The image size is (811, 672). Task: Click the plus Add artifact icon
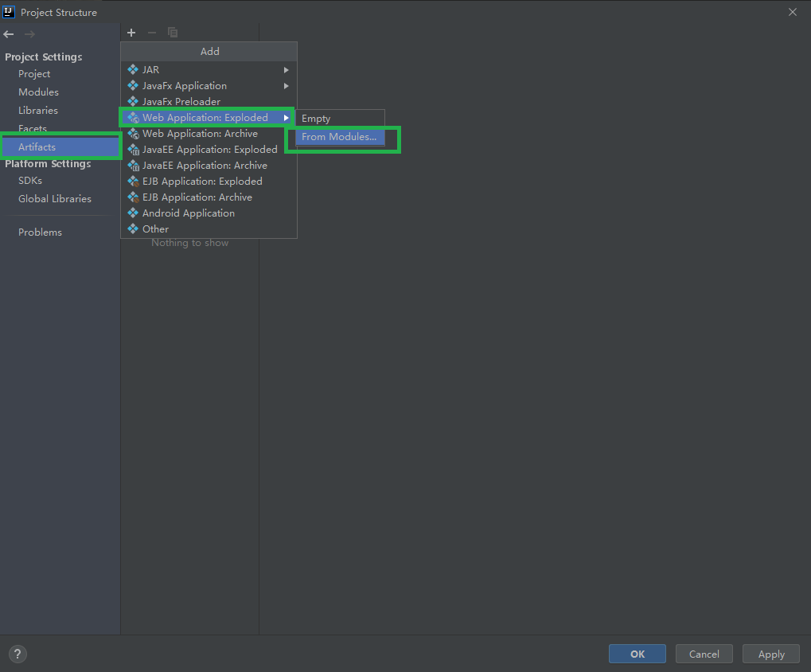[x=131, y=33]
